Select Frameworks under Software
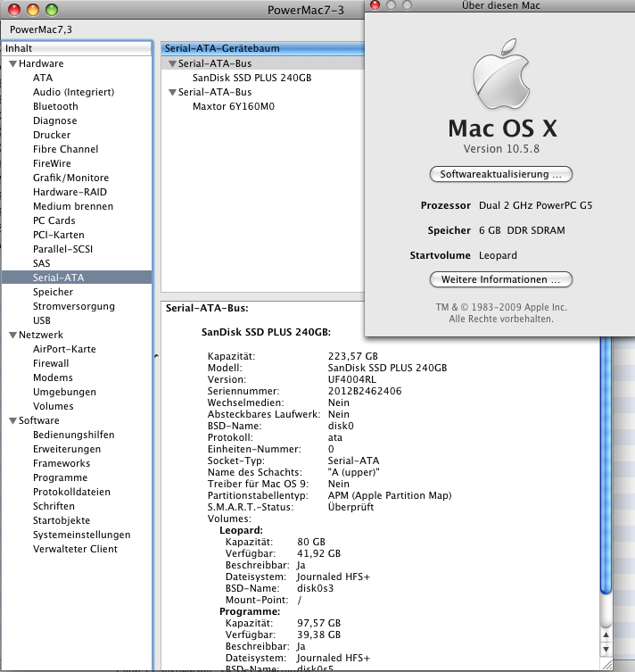635x672 pixels. (62, 463)
